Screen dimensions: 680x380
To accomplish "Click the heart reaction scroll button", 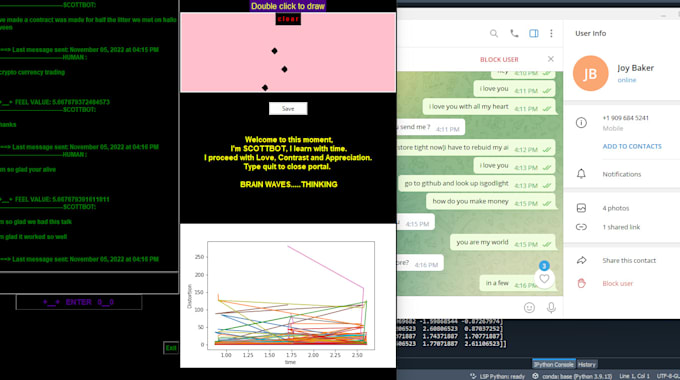I will tap(544, 279).
